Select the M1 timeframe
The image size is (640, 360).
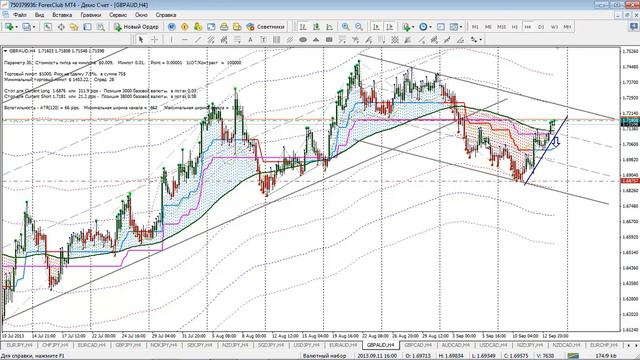point(475,27)
